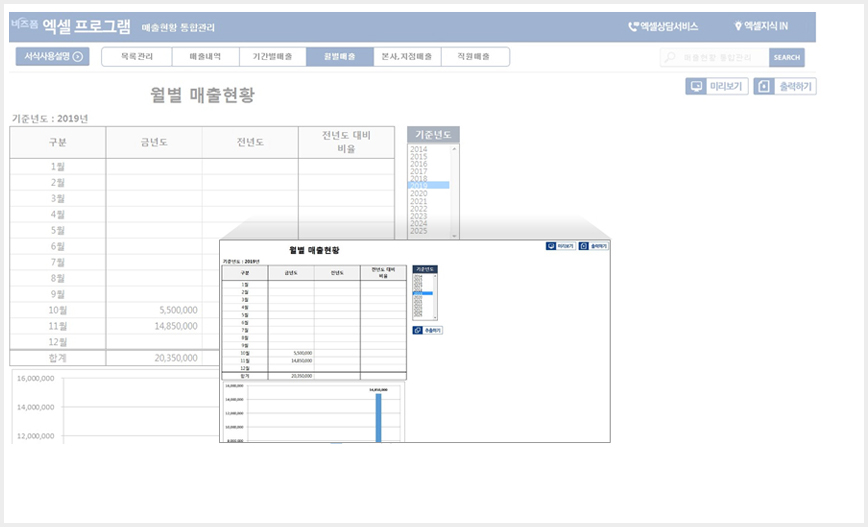Image resolution: width=868 pixels, height=527 pixels.
Task: Select the 합계 total row label
Action: (58, 358)
